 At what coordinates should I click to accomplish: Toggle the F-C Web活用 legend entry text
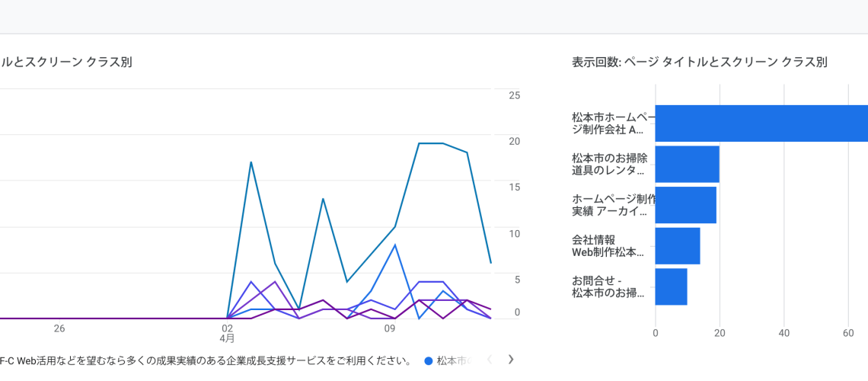click(x=206, y=360)
